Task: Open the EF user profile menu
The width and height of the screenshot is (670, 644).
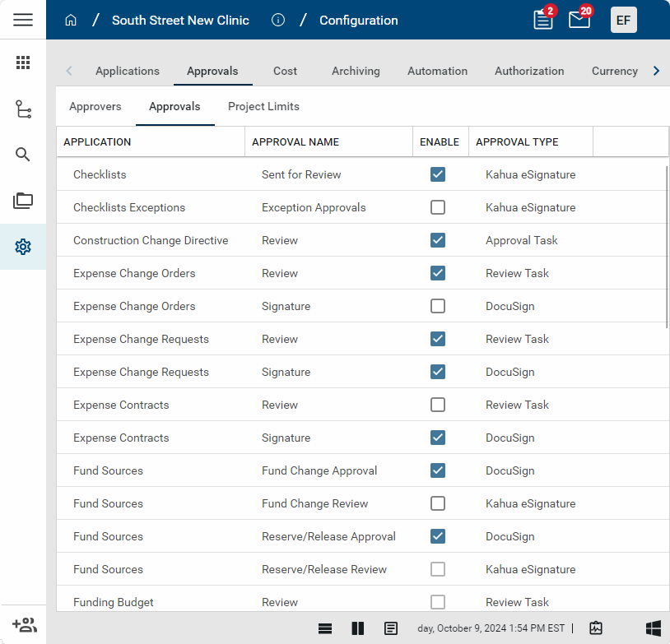Action: pyautogui.click(x=623, y=21)
